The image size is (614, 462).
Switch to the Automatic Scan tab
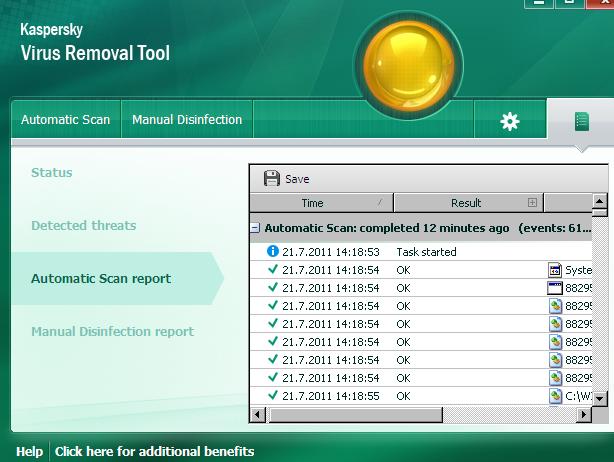pos(65,119)
